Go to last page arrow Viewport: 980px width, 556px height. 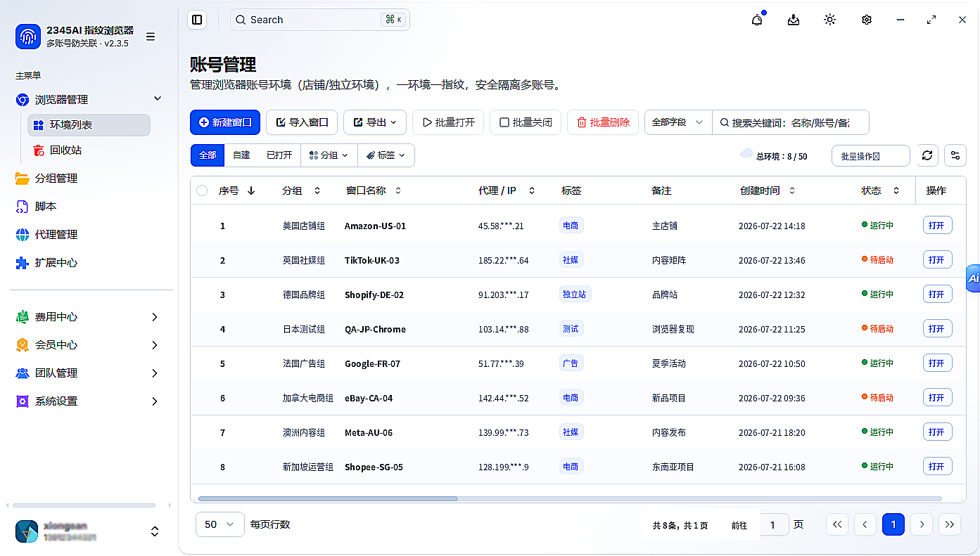pos(950,524)
